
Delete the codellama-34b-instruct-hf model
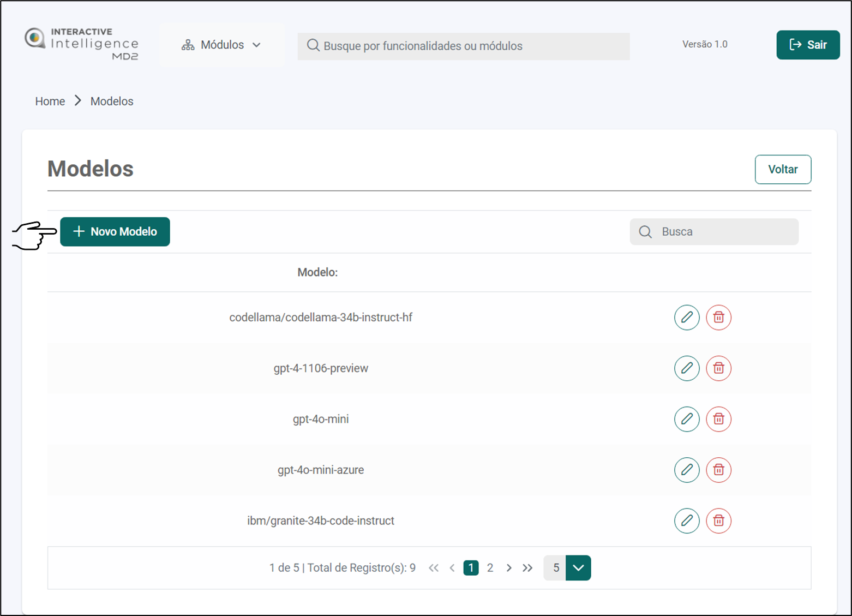(x=718, y=318)
